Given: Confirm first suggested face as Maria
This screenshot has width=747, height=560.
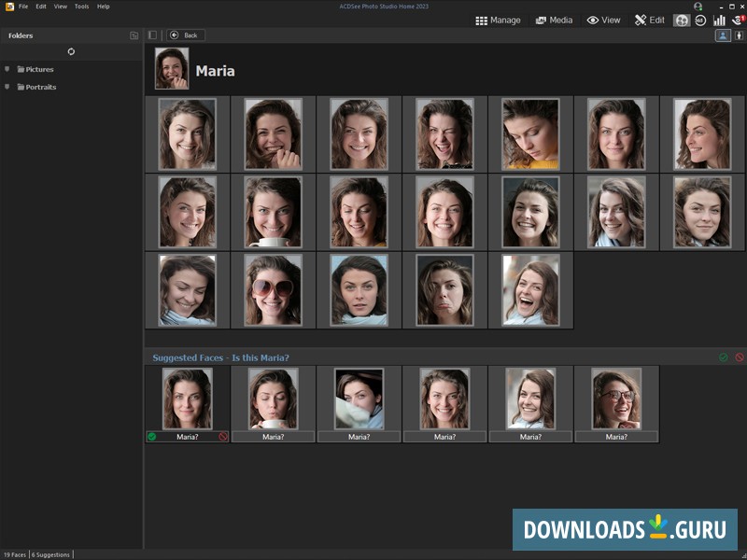Looking at the screenshot, I should [x=151, y=436].
